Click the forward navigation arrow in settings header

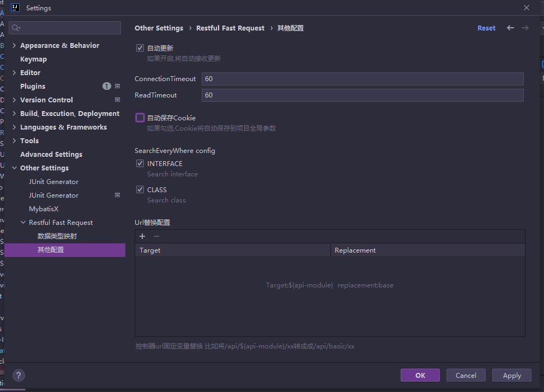pos(526,28)
